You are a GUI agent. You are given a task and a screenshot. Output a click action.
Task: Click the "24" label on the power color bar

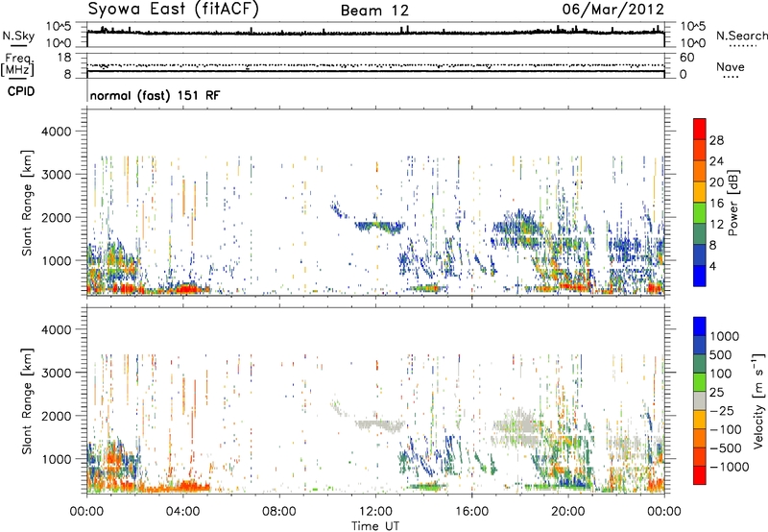[x=716, y=161]
